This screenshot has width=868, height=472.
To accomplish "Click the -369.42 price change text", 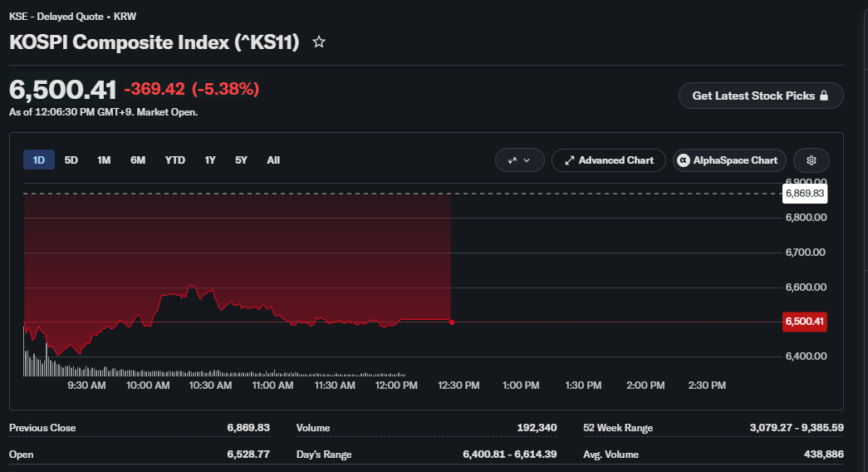I will click(154, 89).
